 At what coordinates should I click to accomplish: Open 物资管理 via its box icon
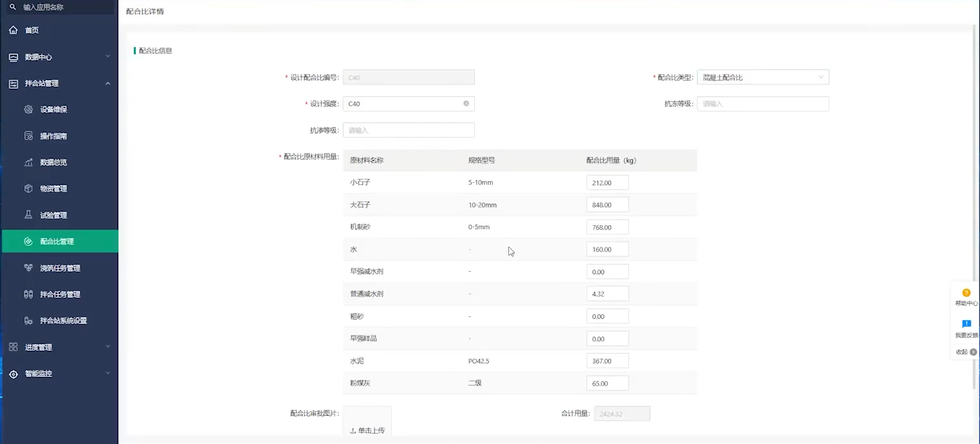coord(28,189)
